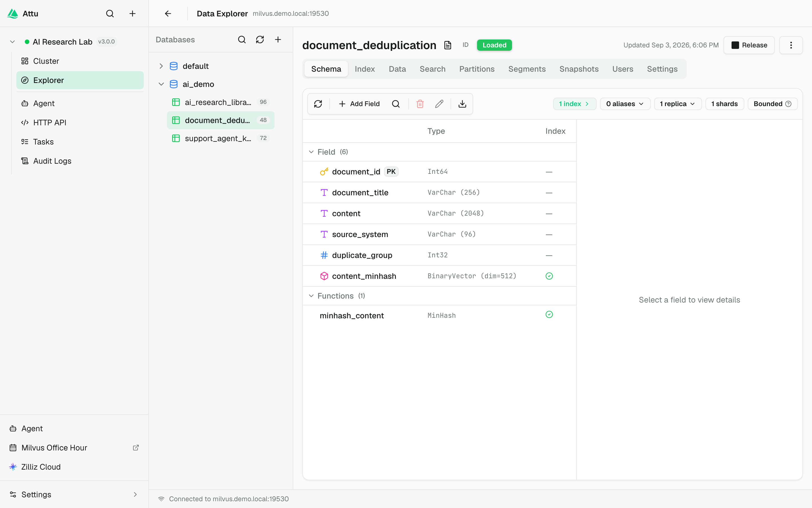The height and width of the screenshot is (508, 812).
Task: Collapse the ai_demo database
Action: 161,84
